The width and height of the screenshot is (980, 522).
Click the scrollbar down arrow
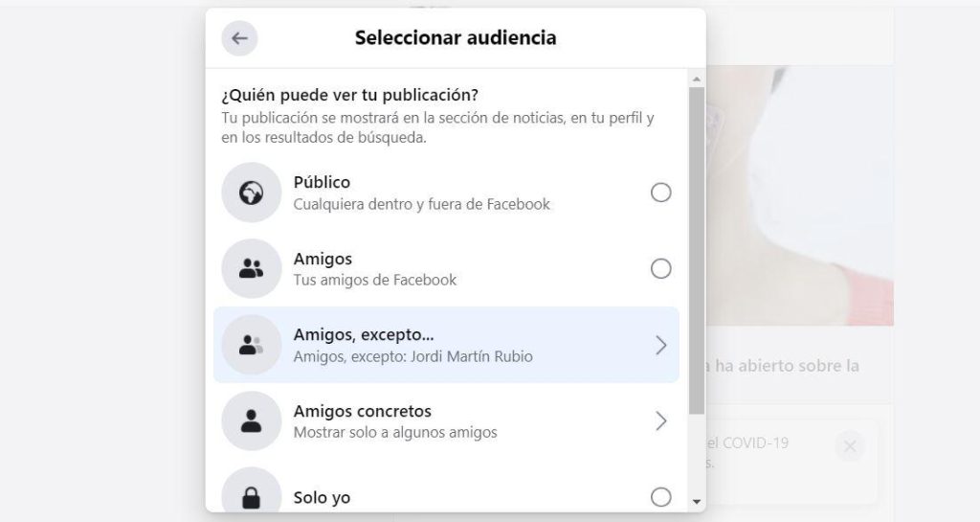[x=697, y=502]
